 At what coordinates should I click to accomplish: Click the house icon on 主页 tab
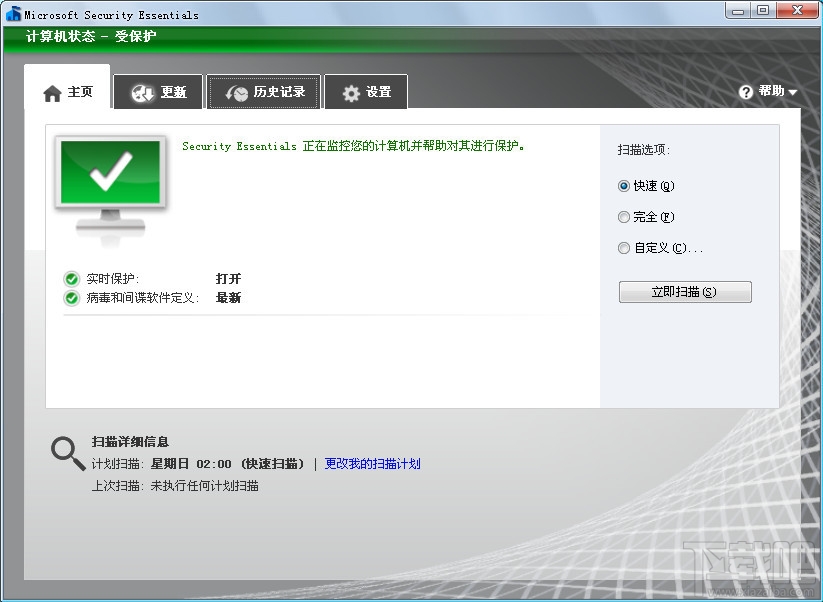pyautogui.click(x=52, y=93)
